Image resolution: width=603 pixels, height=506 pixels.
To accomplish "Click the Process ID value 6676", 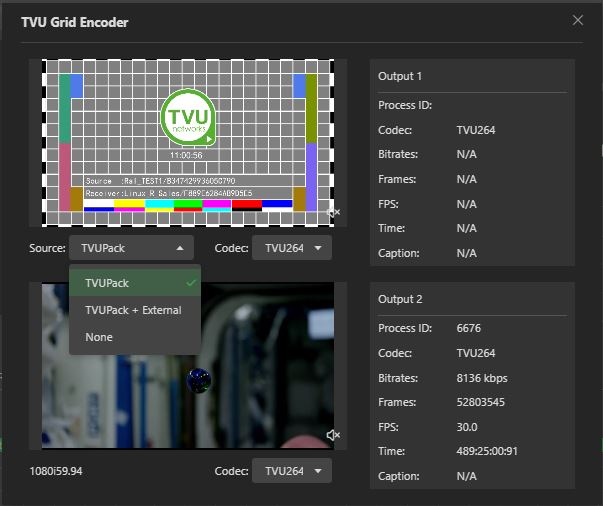I will tap(468, 328).
